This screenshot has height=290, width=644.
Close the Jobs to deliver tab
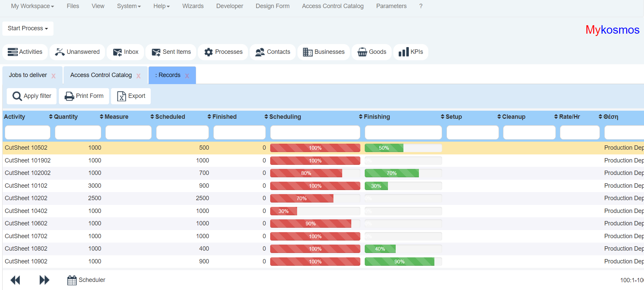tap(53, 76)
